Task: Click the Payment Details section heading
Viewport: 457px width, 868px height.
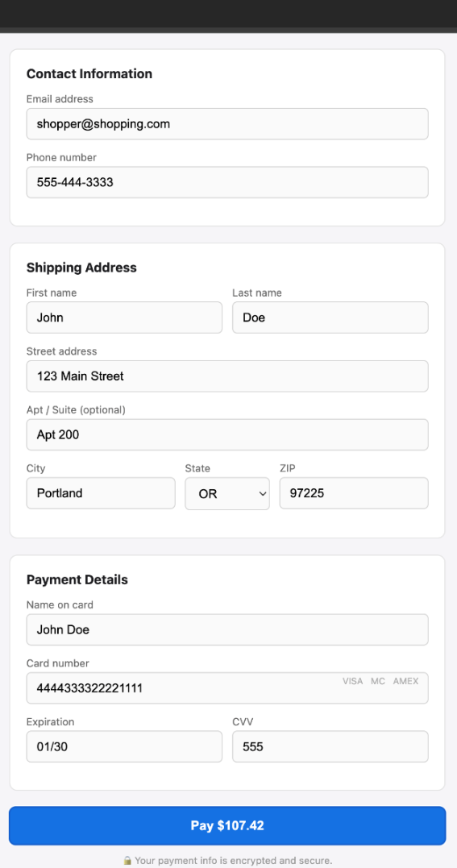Action: 77,579
